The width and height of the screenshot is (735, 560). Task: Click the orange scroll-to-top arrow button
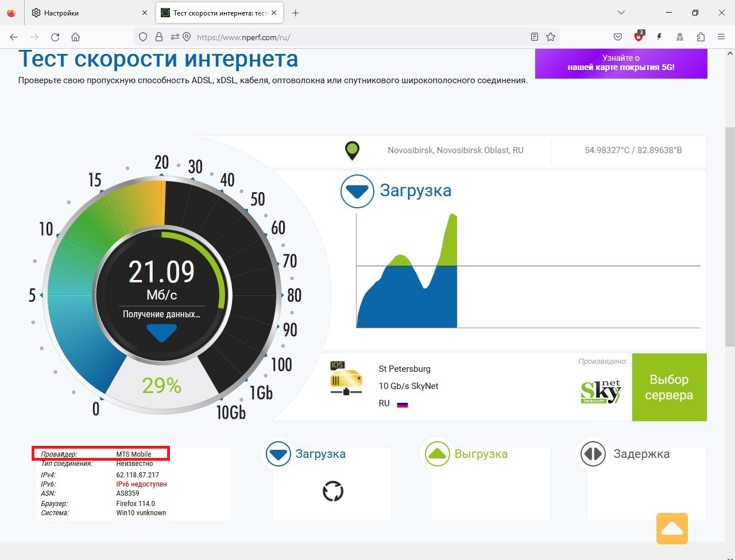pyautogui.click(x=672, y=528)
